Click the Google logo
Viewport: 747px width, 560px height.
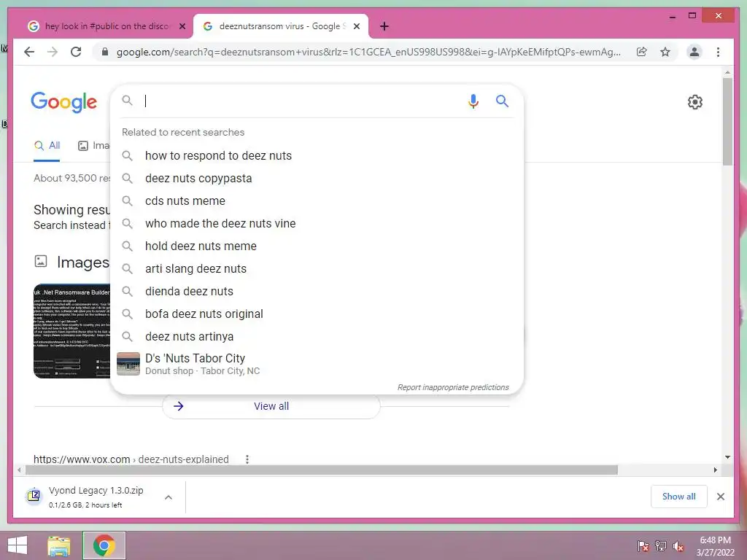pos(64,102)
